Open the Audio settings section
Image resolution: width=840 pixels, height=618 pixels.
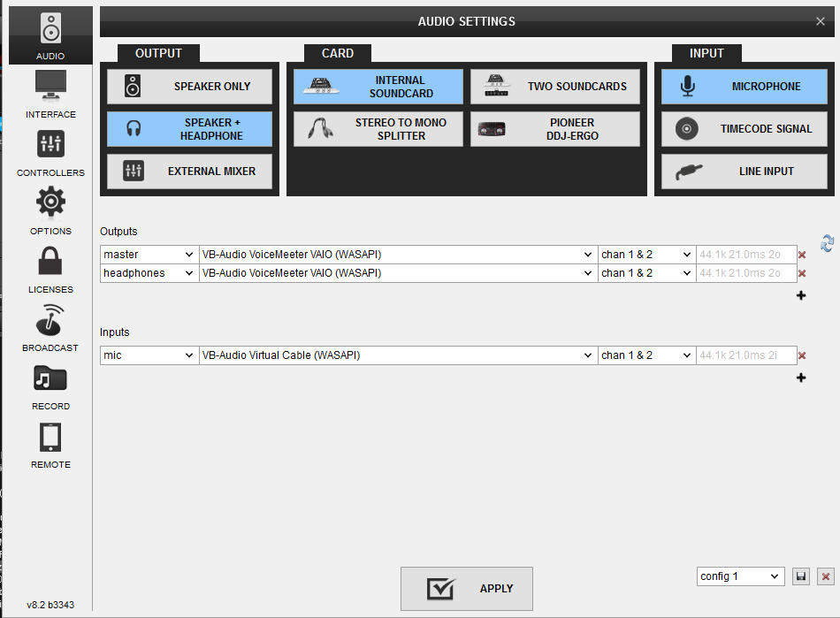click(50, 36)
